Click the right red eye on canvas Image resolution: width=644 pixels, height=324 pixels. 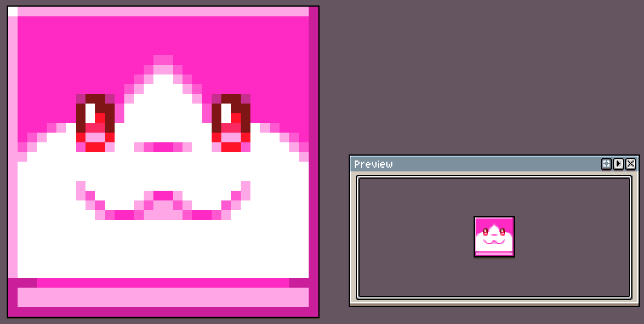click(231, 123)
